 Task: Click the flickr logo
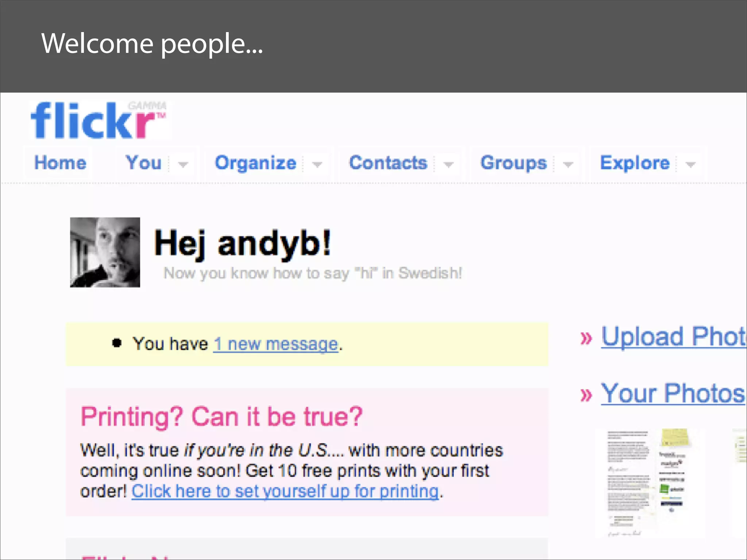click(x=99, y=120)
